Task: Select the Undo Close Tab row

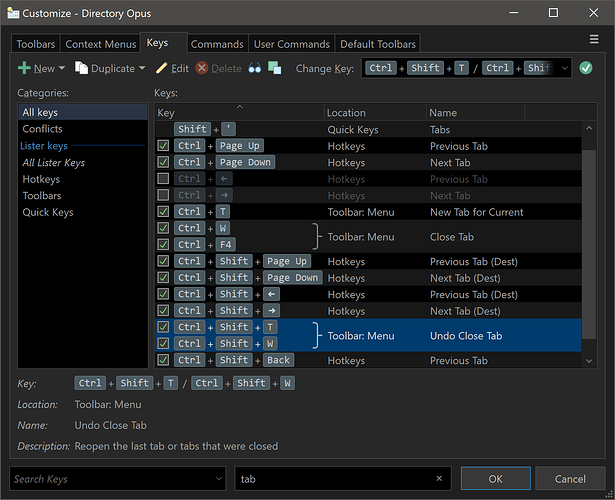Action: 368,335
